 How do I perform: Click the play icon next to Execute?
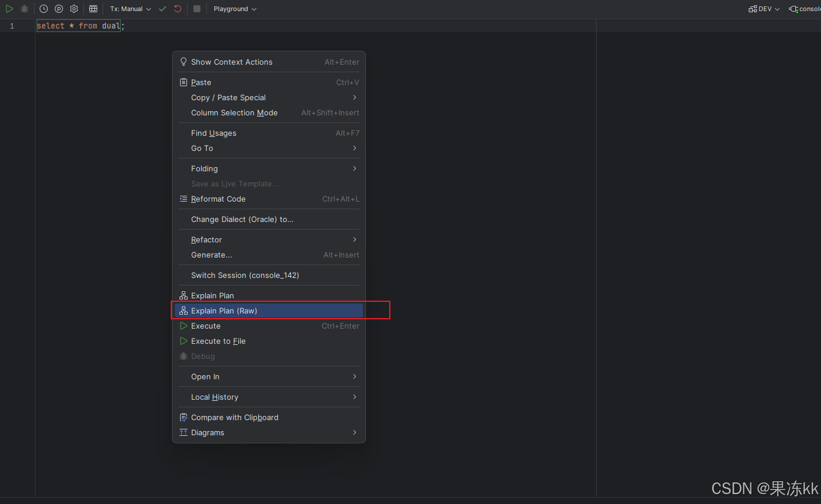pos(184,326)
